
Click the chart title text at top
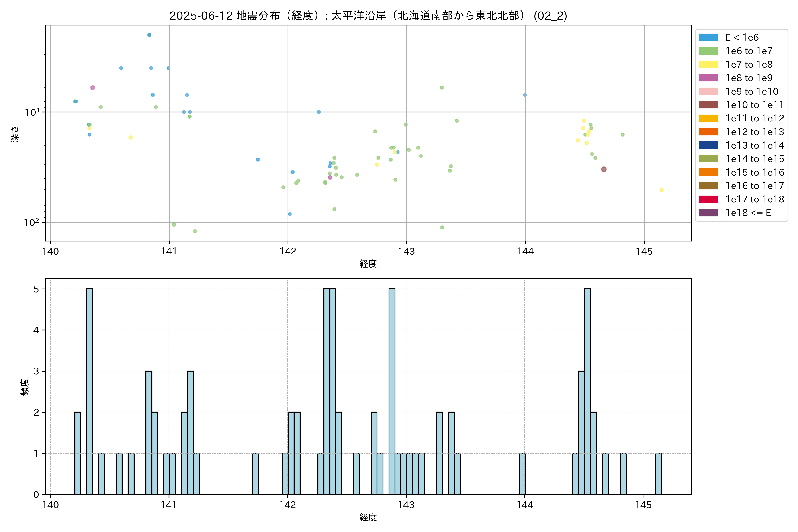368,16
